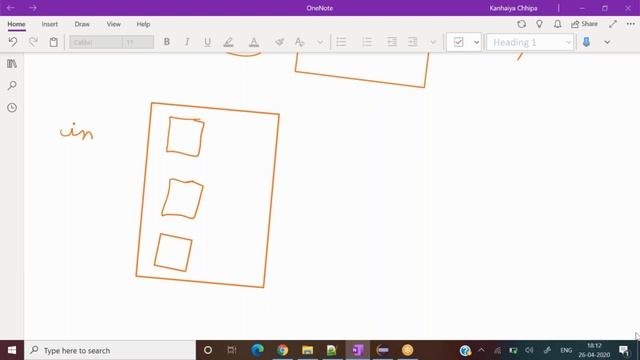640x360 pixels.
Task: Toggle Italic formatting
Action: pos(187,42)
